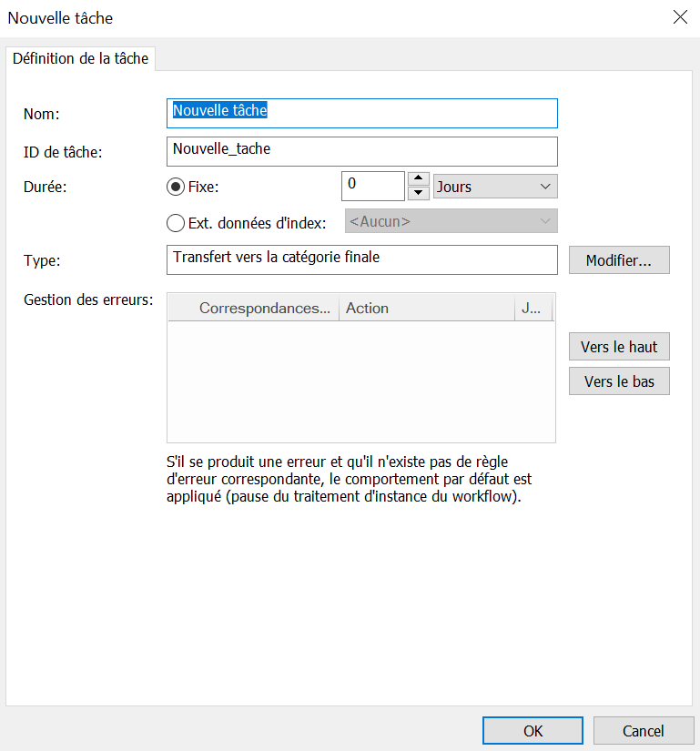This screenshot has width=700, height=751.
Task: Select Ext. données d'index radio button
Action: (x=176, y=223)
